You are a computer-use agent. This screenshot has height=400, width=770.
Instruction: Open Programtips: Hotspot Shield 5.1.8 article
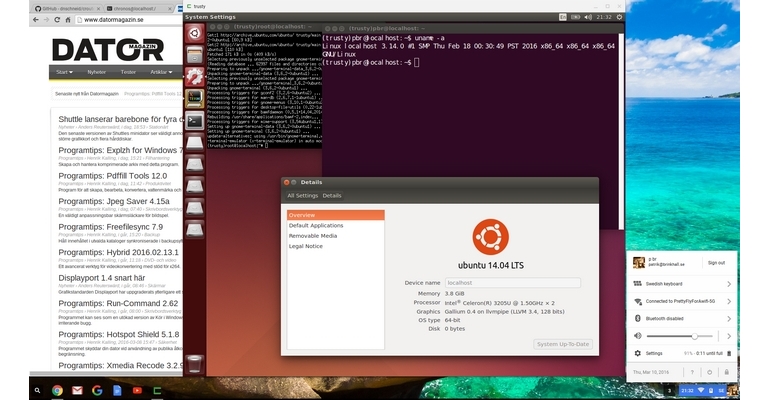pos(118,334)
